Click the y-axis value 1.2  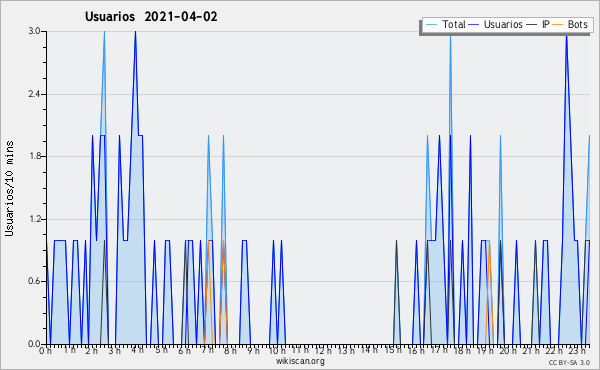tap(35, 219)
